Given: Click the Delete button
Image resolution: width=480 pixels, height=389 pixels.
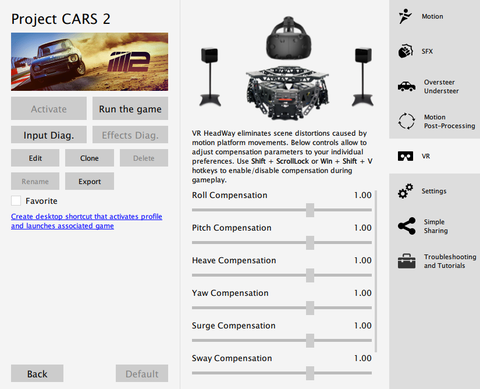Looking at the screenshot, I should click(x=144, y=158).
